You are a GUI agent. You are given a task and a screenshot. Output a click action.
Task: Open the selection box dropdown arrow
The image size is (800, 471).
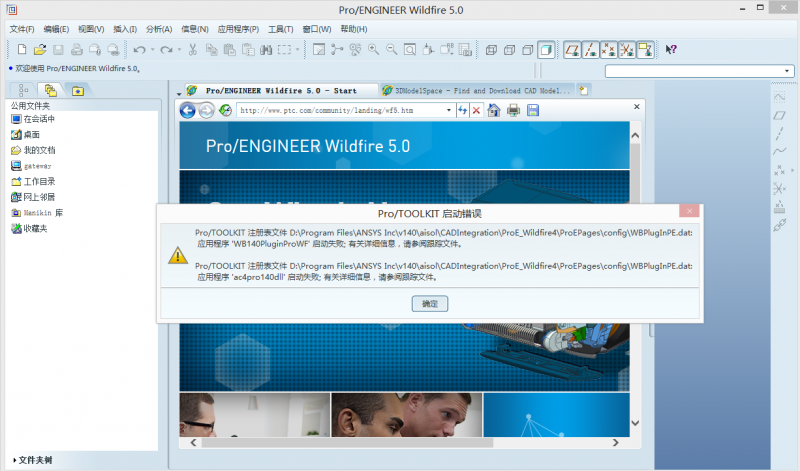click(x=297, y=49)
